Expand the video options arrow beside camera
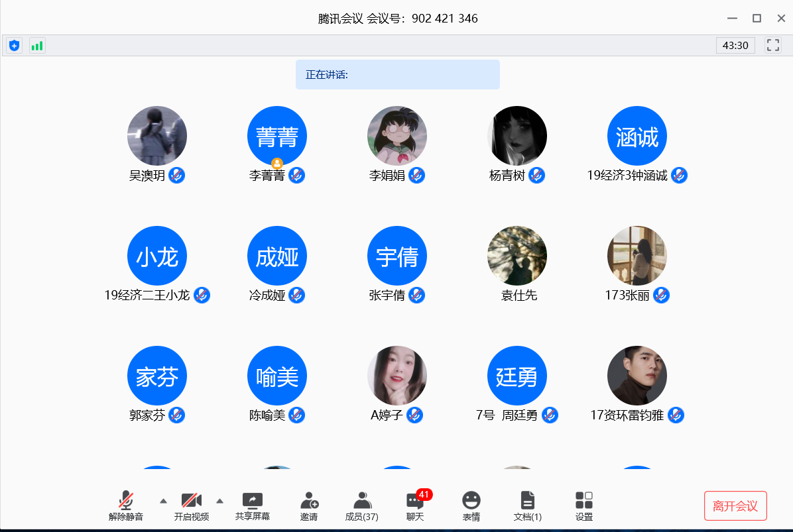 click(x=220, y=500)
